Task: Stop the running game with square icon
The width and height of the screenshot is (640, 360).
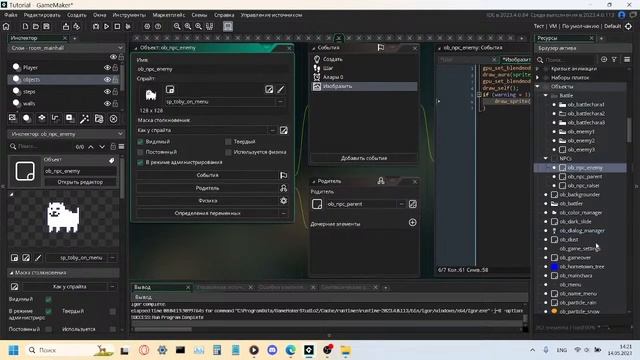Action: [117, 27]
